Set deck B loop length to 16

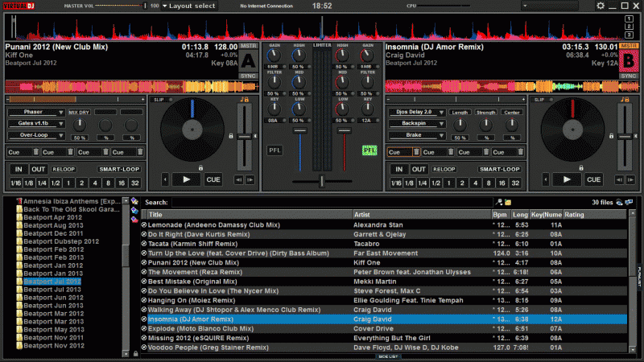click(x=502, y=183)
